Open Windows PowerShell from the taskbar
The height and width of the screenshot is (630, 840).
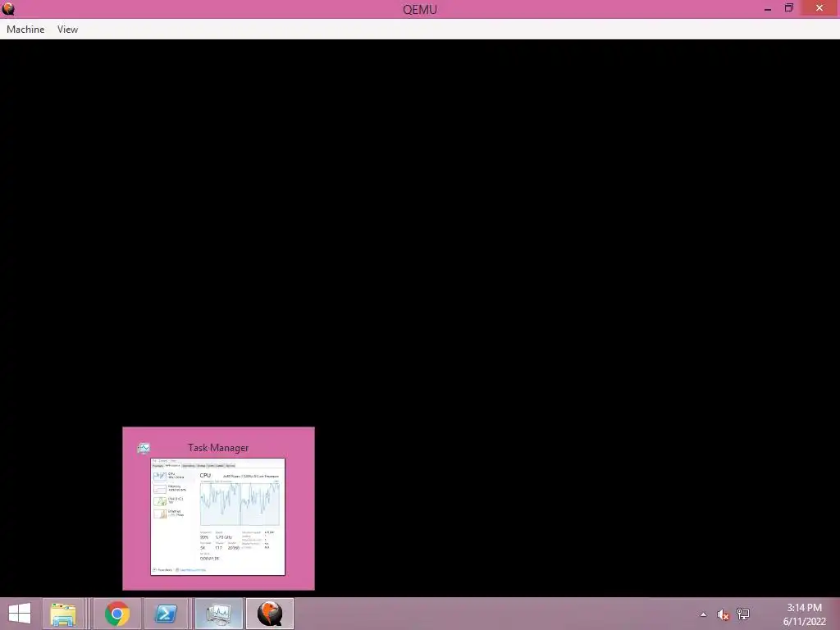(166, 614)
